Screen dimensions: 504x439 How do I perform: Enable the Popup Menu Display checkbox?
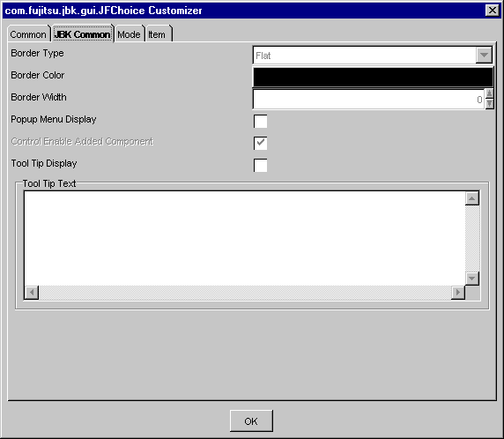(x=260, y=122)
